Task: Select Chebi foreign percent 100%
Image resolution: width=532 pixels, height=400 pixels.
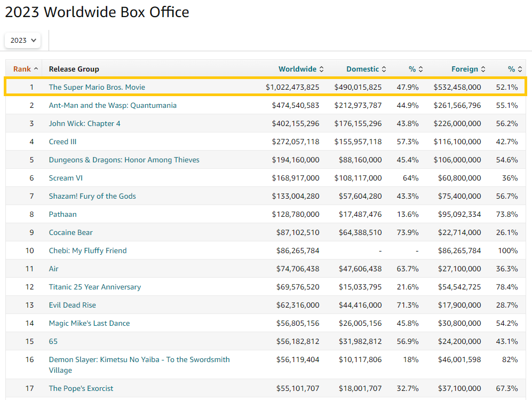Action: point(508,250)
